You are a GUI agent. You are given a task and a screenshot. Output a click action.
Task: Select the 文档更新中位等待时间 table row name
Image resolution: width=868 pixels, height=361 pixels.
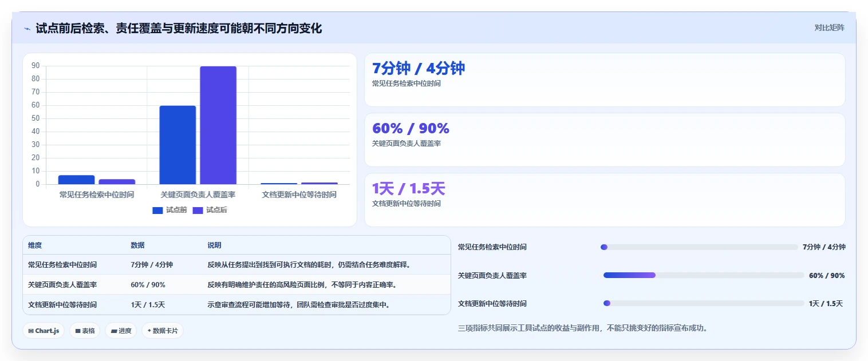(62, 305)
